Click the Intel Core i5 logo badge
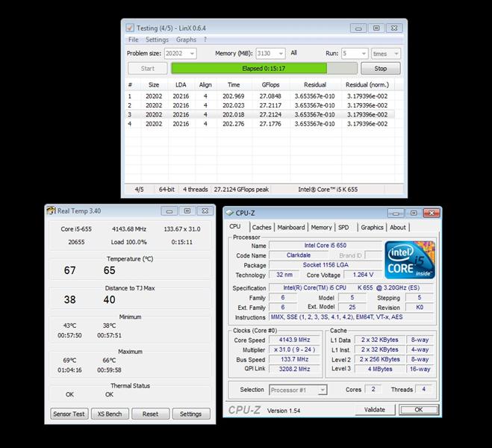Image resolution: width=492 pixels, height=448 pixels. coord(410,260)
